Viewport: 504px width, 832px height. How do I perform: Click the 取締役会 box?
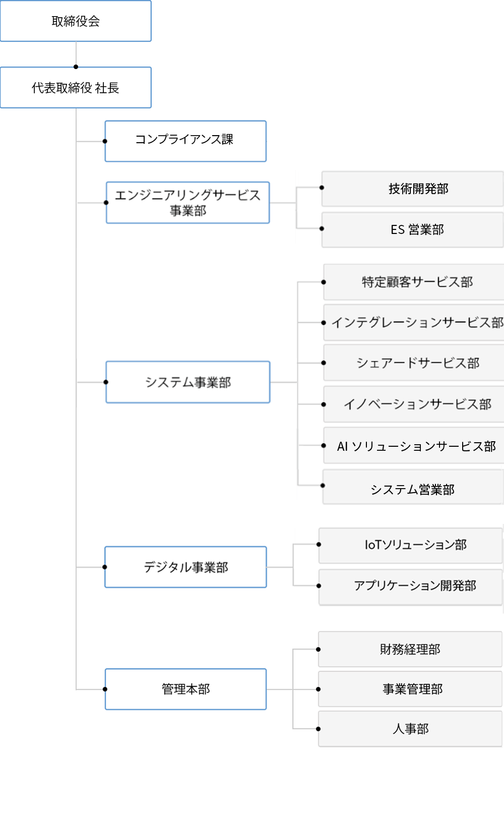tap(76, 21)
